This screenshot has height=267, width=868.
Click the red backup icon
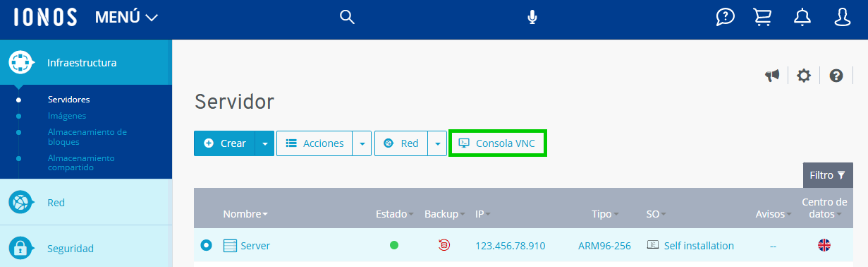coord(444,245)
